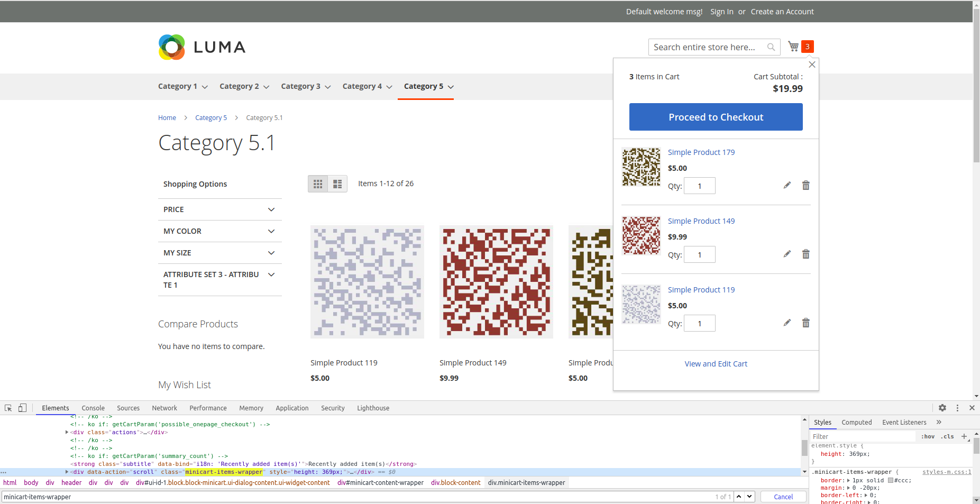980x504 pixels.
Task: Open View and Edit Cart link
Action: tap(716, 364)
